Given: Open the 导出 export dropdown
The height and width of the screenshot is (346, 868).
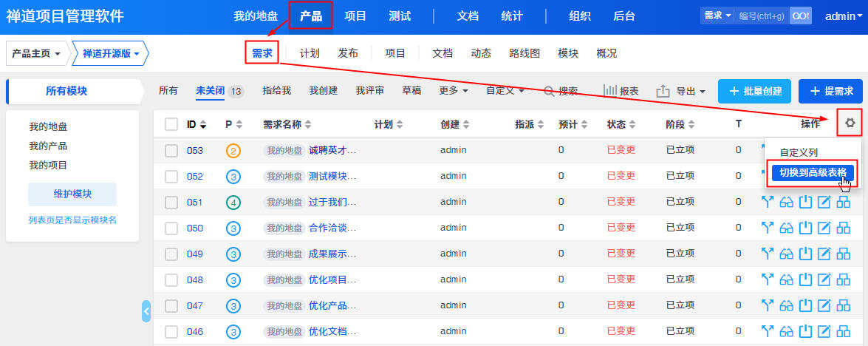Looking at the screenshot, I should [681, 92].
